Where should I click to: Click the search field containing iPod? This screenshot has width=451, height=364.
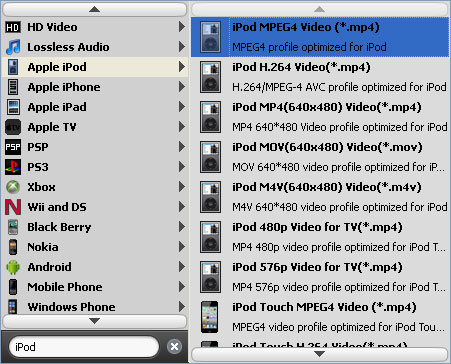(84, 347)
